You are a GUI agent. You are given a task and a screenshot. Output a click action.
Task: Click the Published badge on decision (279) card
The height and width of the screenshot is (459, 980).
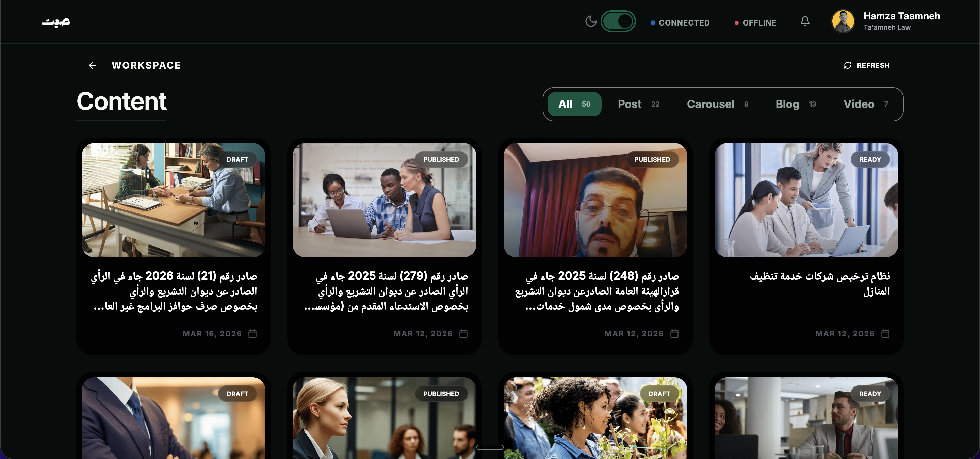[441, 159]
